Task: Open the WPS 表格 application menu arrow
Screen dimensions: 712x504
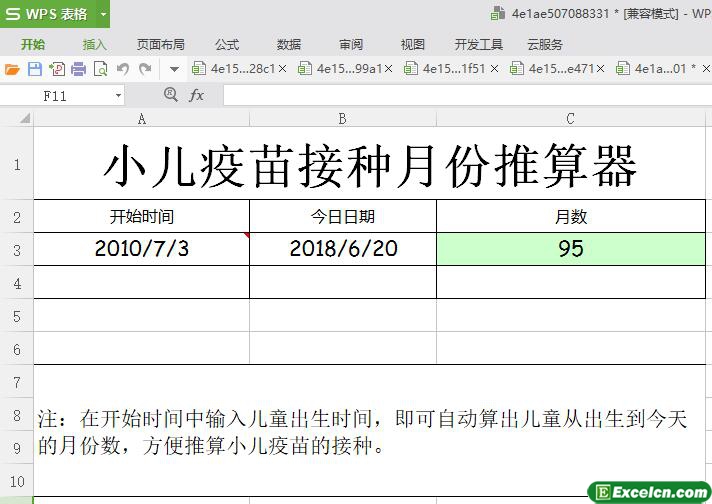Action: [104, 14]
